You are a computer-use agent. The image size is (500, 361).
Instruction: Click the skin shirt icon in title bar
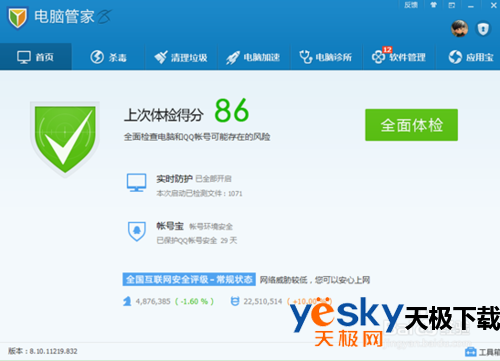(x=433, y=5)
